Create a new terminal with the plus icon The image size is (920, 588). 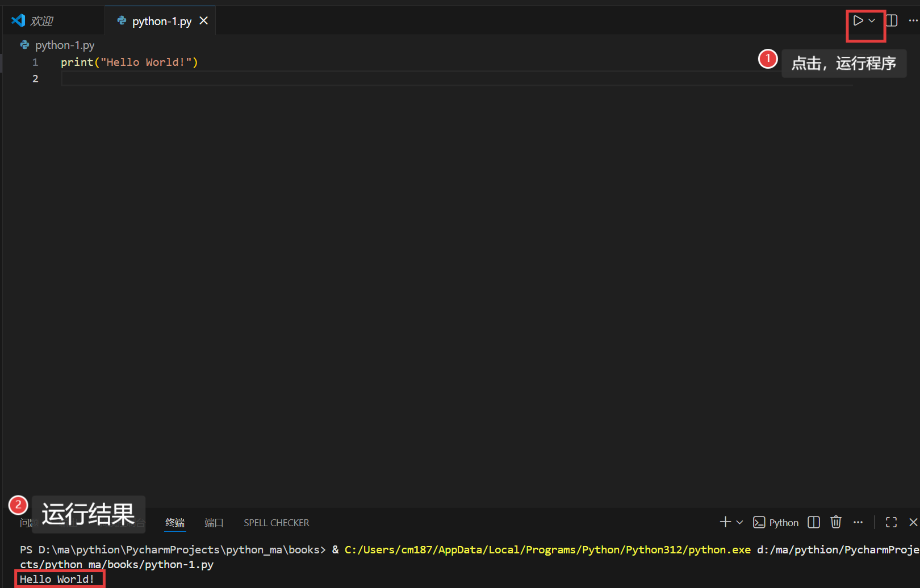click(725, 522)
